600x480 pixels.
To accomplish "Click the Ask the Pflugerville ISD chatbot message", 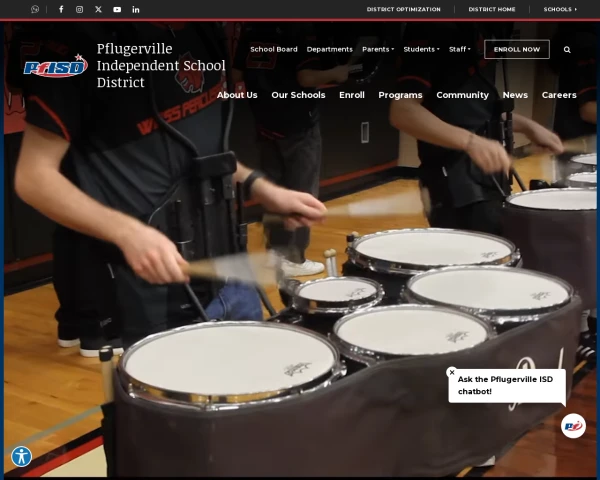I will coord(507,385).
